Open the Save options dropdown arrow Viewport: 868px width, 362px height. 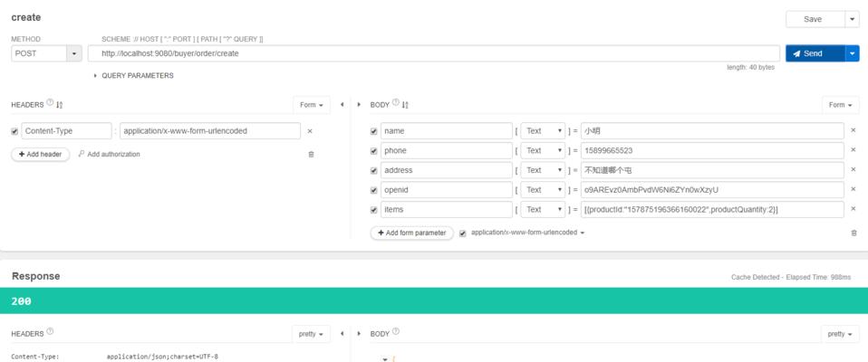click(853, 19)
